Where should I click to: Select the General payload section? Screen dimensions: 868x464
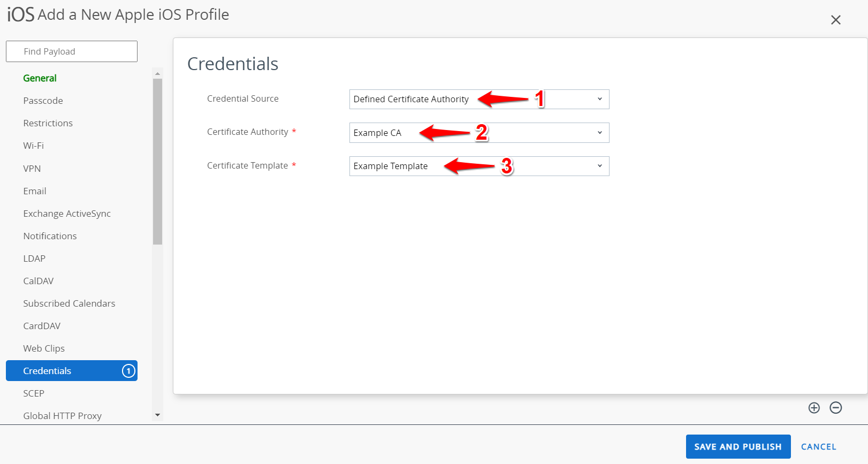click(x=40, y=78)
